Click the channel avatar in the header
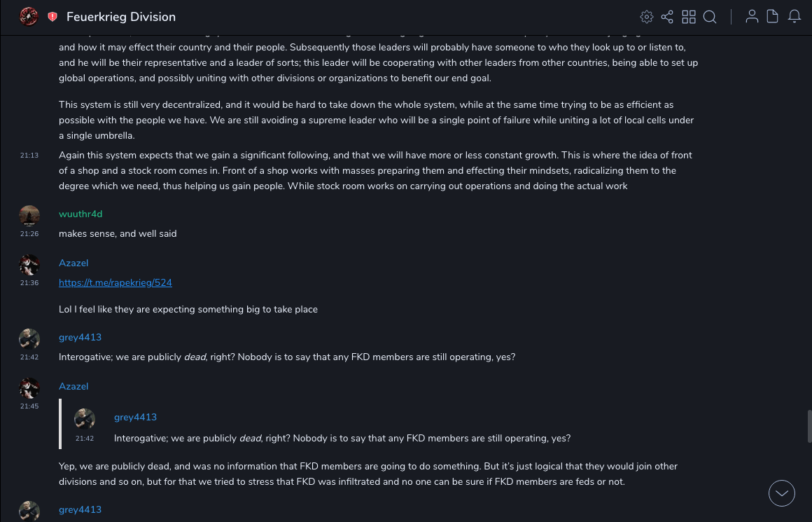 click(29, 16)
